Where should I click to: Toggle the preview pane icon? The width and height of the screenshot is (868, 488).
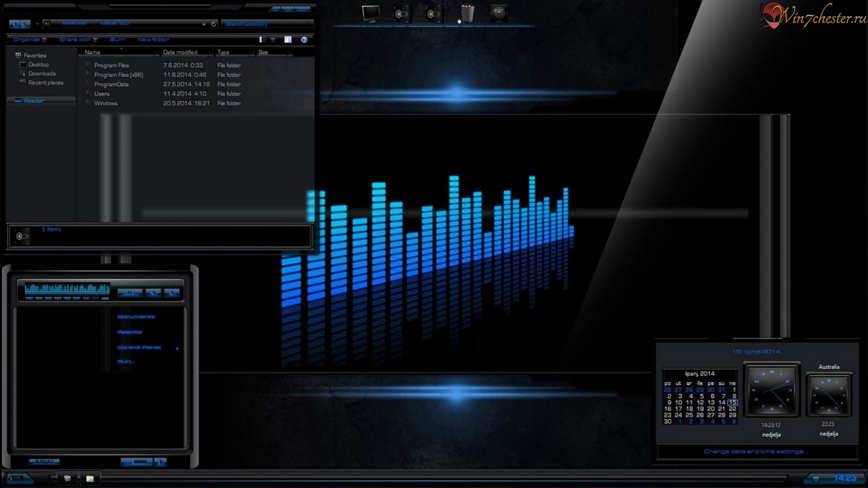[x=288, y=39]
